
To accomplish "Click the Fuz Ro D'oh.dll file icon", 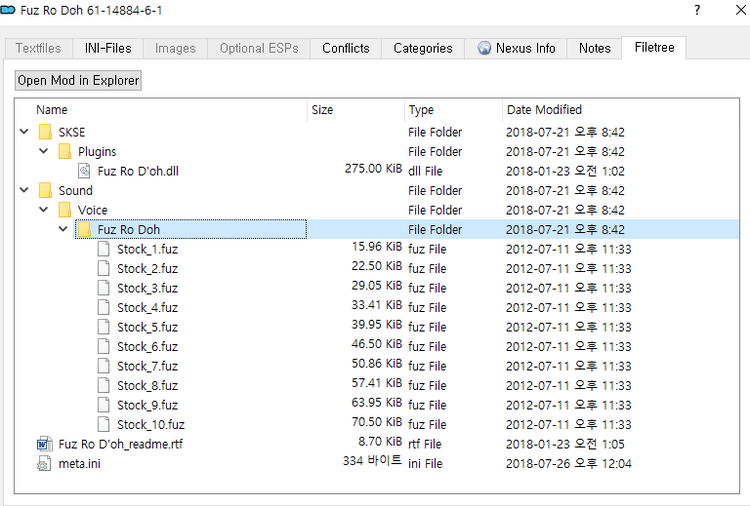I will (x=84, y=171).
